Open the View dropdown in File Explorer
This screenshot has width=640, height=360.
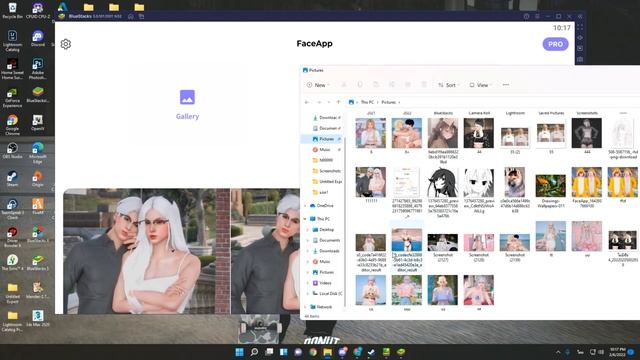(x=480, y=85)
